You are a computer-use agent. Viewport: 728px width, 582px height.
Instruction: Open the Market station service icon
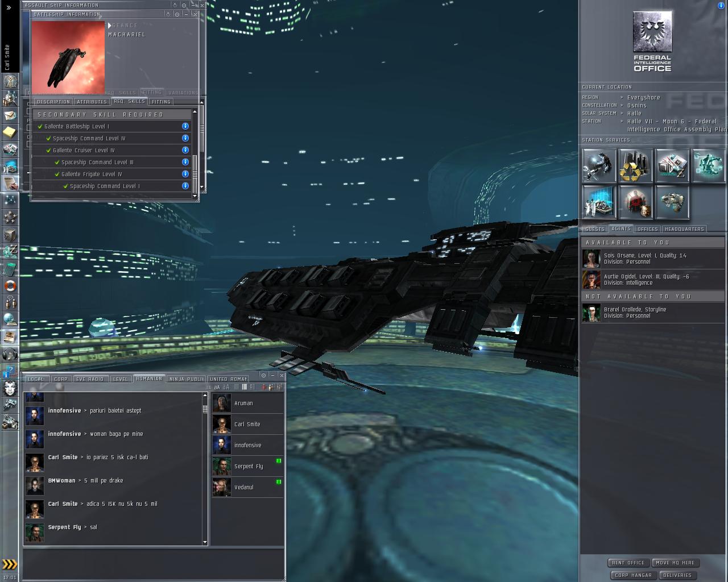pos(672,165)
